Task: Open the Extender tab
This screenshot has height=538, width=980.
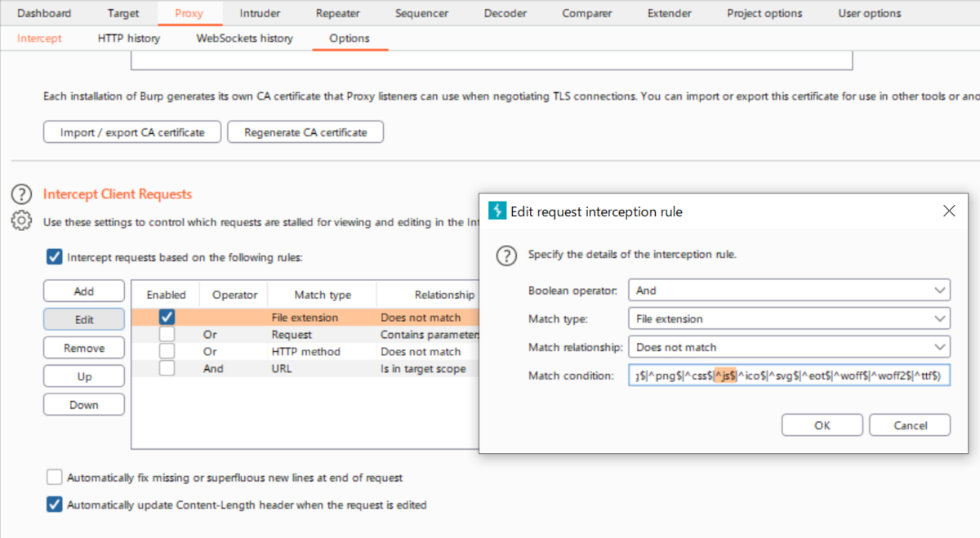Action: 669,13
